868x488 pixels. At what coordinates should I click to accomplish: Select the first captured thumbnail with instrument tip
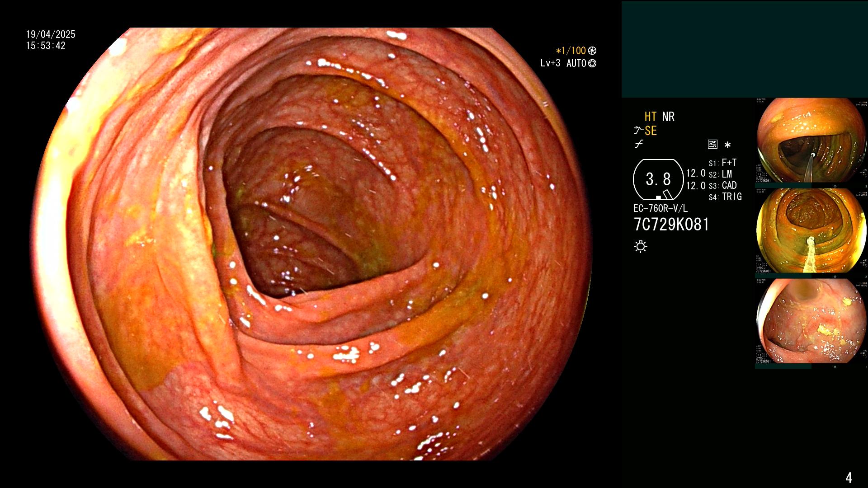(811, 141)
